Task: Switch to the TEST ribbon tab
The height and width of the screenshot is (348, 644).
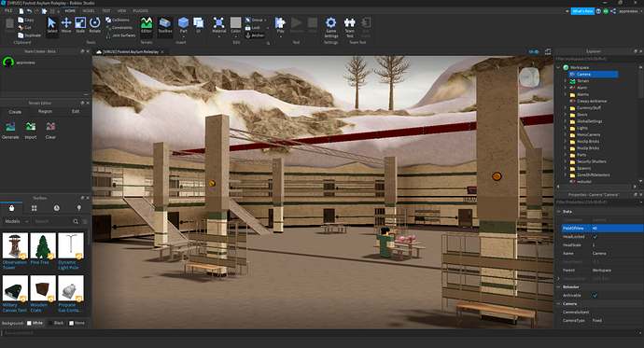Action: (106, 11)
